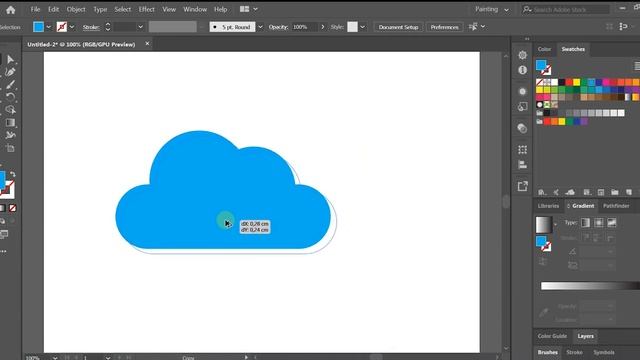Select the Pen tool
The height and width of the screenshot is (360, 640).
pyautogui.click(x=10, y=72)
